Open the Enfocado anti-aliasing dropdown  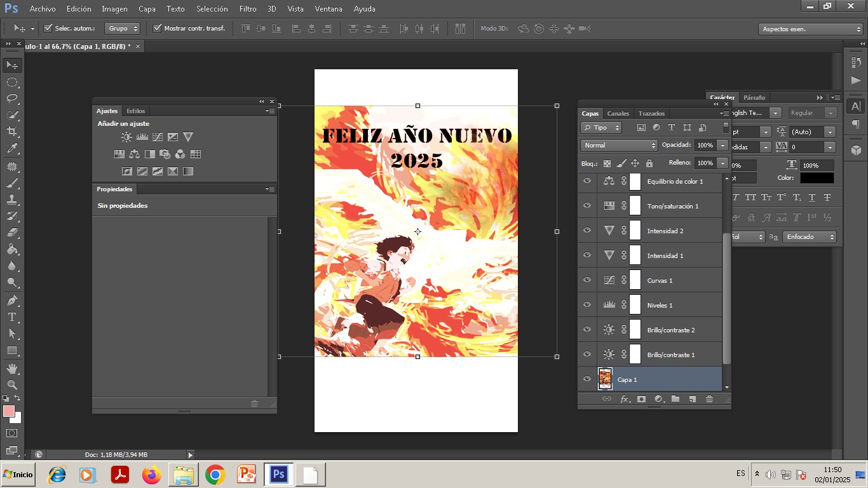point(809,237)
